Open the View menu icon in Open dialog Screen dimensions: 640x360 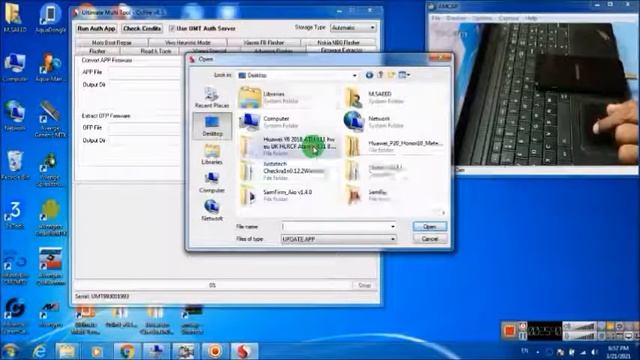404,75
